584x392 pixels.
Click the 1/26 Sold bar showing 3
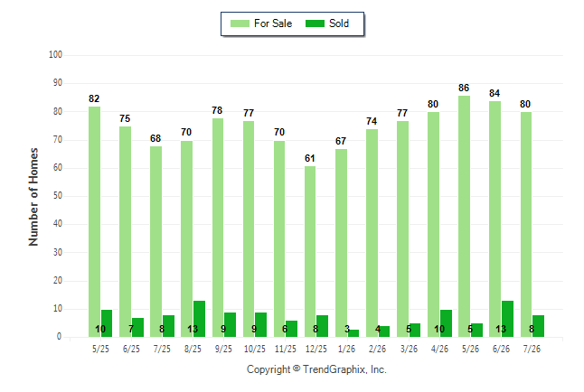click(353, 333)
